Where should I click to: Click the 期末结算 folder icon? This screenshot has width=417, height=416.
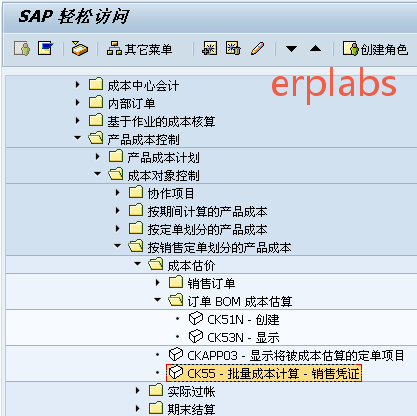pyautogui.click(x=156, y=408)
